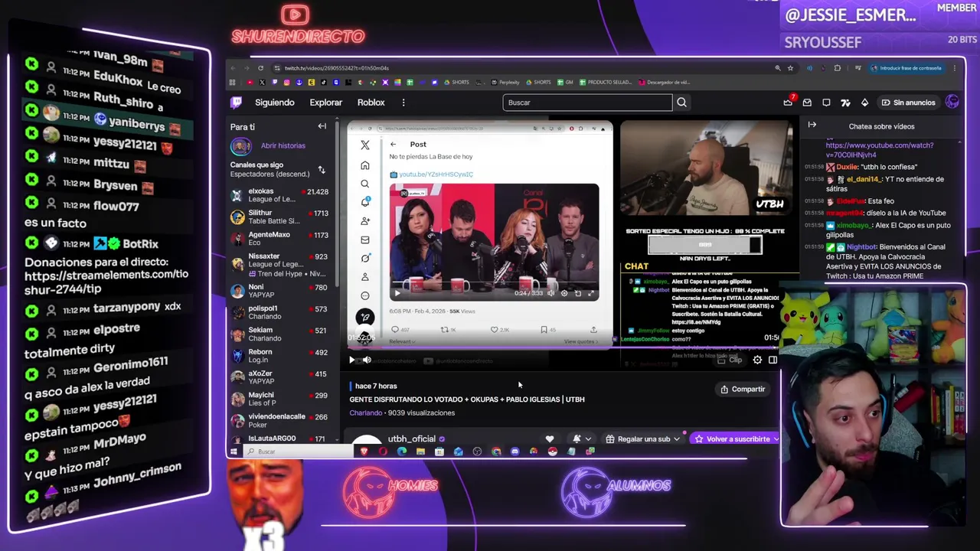Mute the Twitch VOD volume icon
This screenshot has width=980, height=551.
coord(367,360)
